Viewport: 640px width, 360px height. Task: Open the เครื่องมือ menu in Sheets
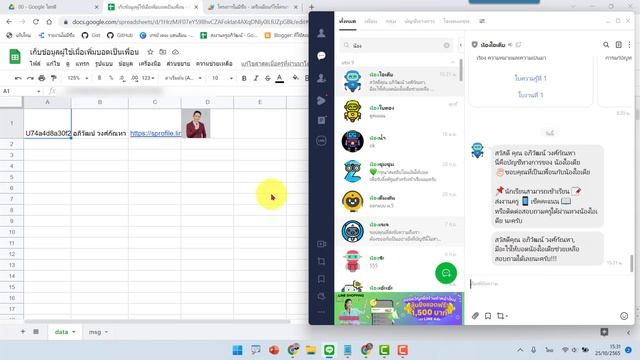pos(149,64)
